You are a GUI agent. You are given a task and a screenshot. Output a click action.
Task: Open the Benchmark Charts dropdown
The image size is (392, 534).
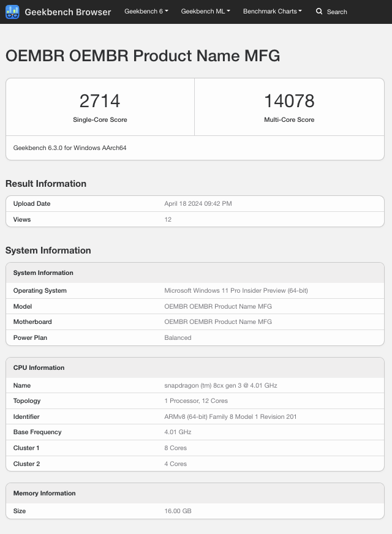[x=272, y=12]
